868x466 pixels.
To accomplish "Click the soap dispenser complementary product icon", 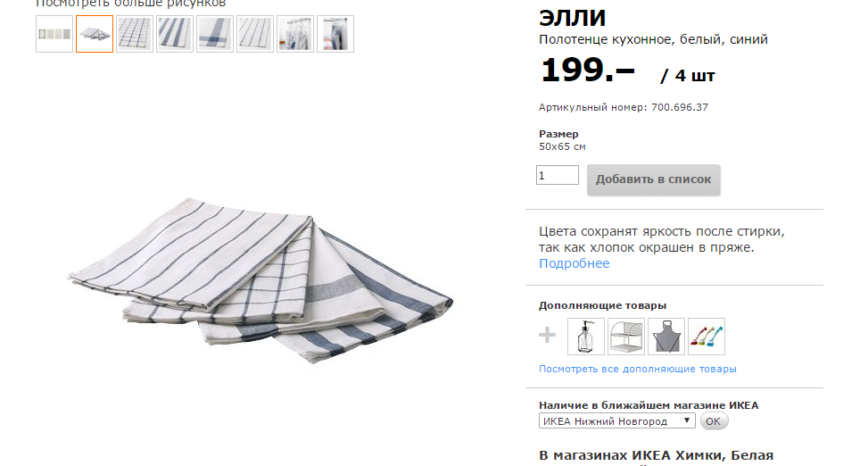I will coord(586,337).
